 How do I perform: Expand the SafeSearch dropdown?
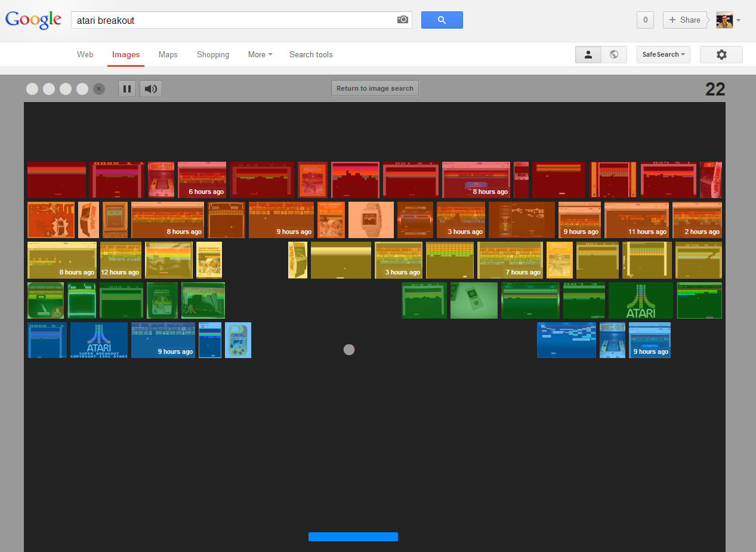click(664, 54)
